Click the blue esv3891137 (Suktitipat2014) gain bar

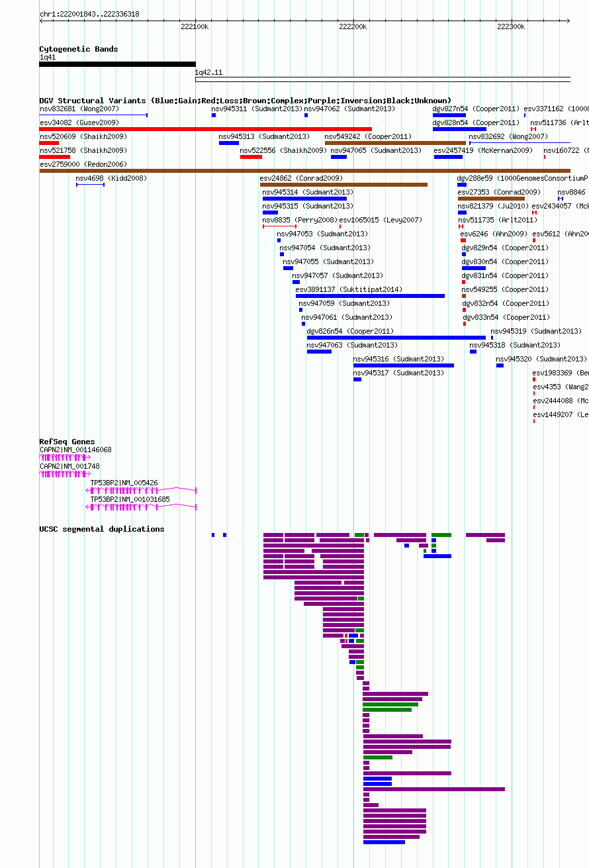tap(370, 296)
